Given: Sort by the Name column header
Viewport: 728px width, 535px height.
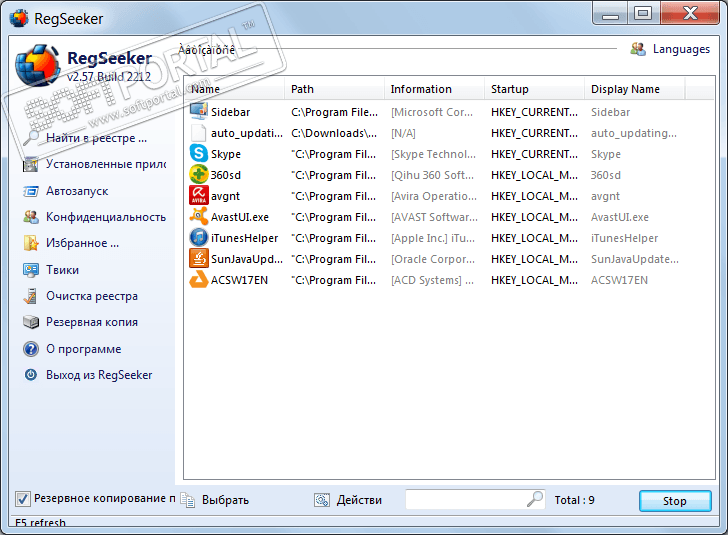Looking at the screenshot, I should point(234,89).
